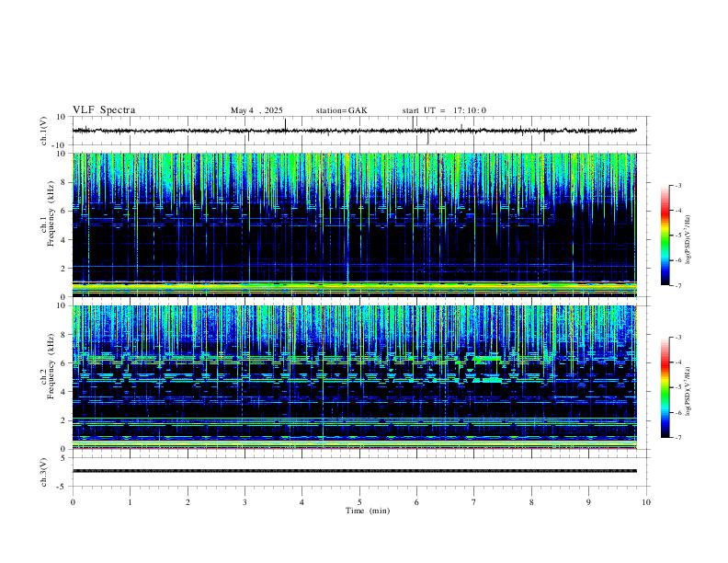Click the 'Time (min)' axis label
This screenshot has height=563, width=728.
click(x=368, y=511)
